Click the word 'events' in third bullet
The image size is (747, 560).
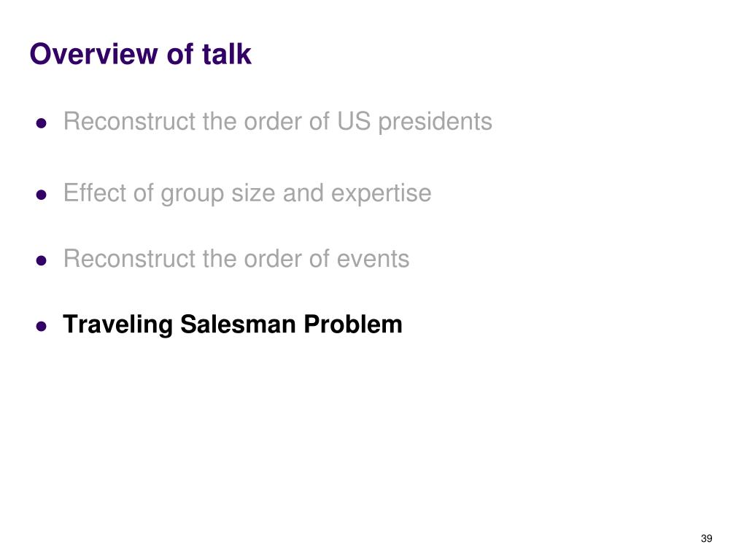coord(373,260)
